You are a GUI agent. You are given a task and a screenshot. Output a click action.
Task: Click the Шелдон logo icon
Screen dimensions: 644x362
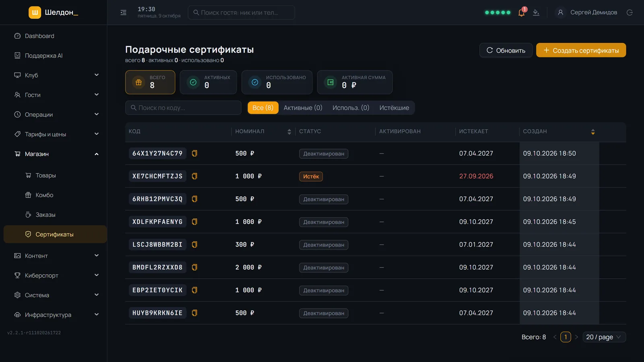[35, 12]
